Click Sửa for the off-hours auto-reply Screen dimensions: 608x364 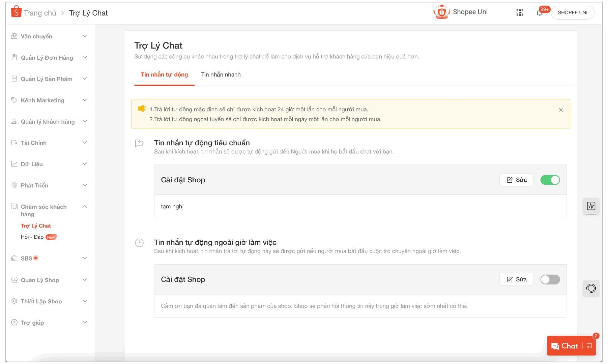[516, 279]
